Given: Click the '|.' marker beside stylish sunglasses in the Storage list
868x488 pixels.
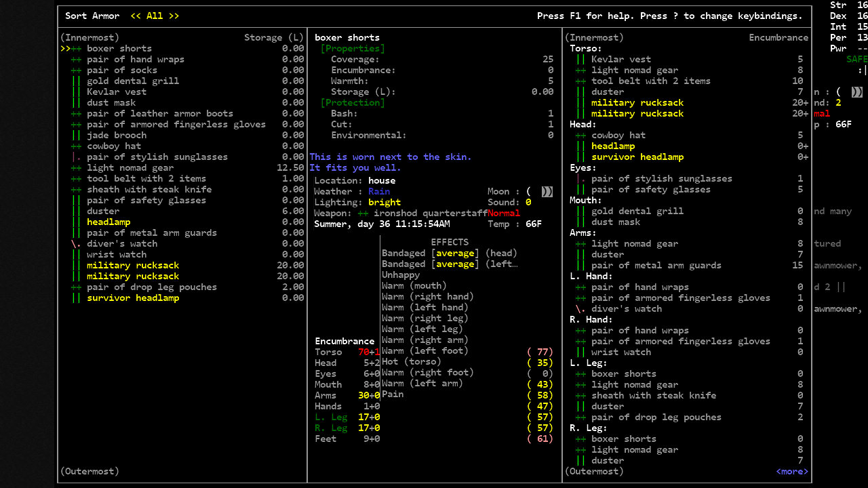Looking at the screenshot, I should tap(76, 157).
